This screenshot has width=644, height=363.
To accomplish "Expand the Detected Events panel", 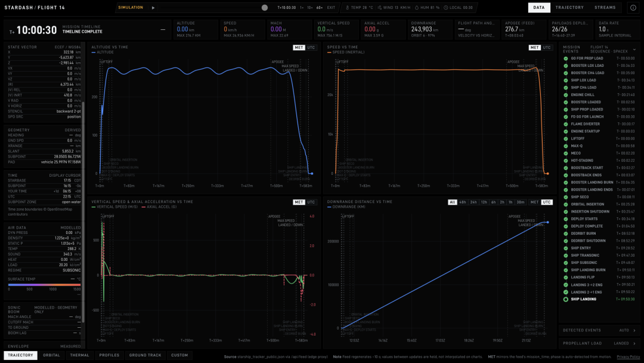I will [x=599, y=330].
